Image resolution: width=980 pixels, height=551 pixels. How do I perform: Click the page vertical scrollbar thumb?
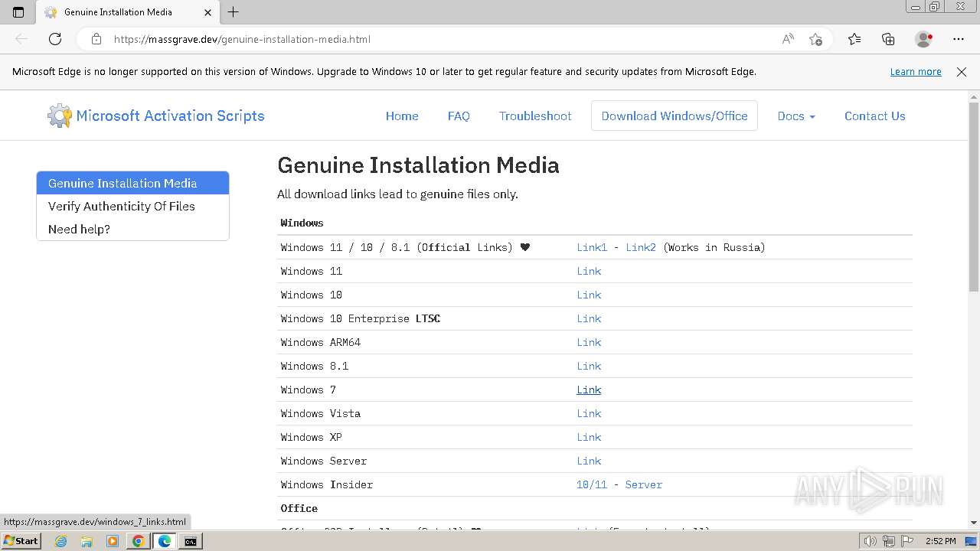pyautogui.click(x=973, y=197)
